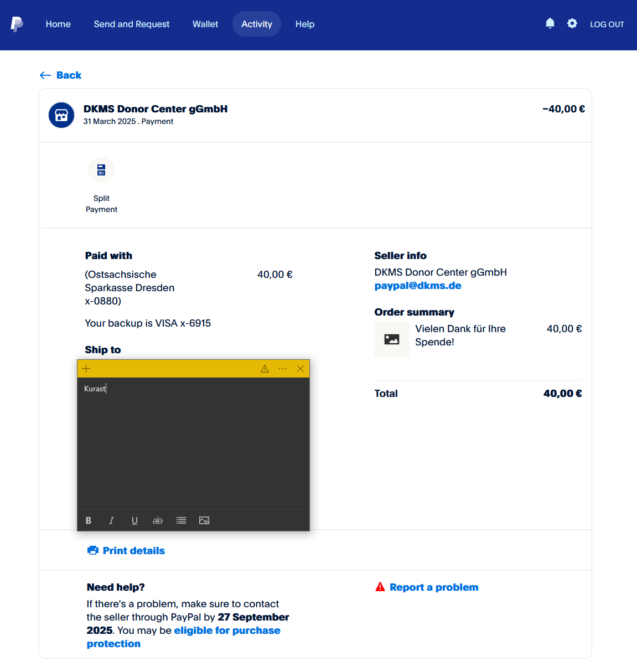Toggle italic formatting in sticky note
Screen dimensions: 637x672
tap(111, 520)
